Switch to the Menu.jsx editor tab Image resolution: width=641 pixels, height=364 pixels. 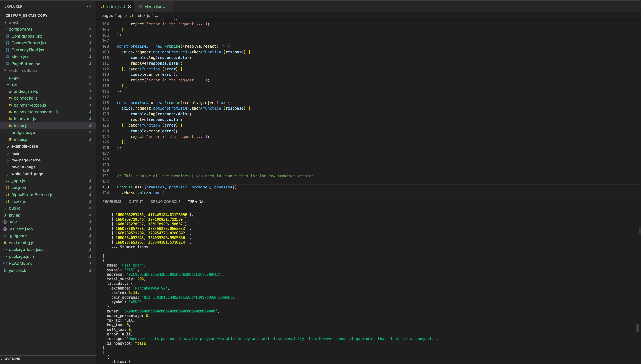click(x=152, y=6)
